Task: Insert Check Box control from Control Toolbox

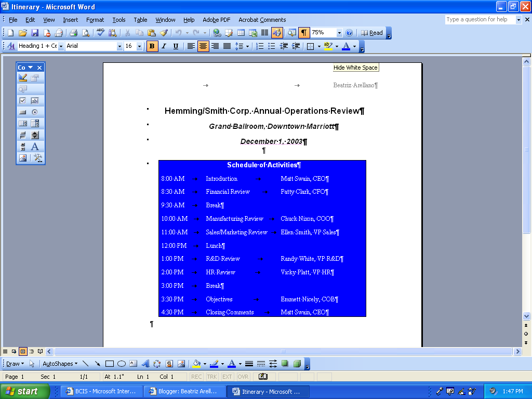Action: 23,101
